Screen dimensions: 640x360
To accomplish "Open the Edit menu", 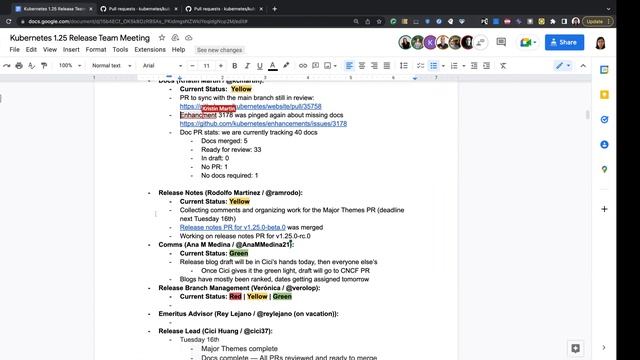I will point(31,50).
